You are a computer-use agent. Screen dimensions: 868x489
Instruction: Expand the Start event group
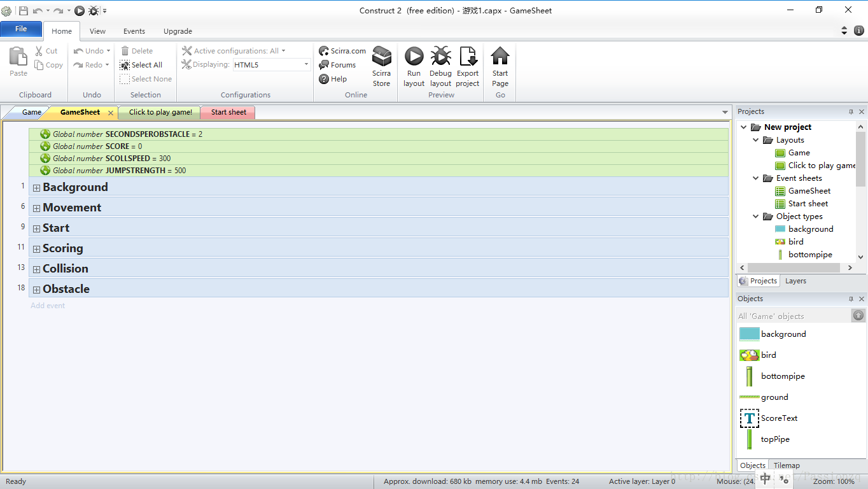click(36, 229)
